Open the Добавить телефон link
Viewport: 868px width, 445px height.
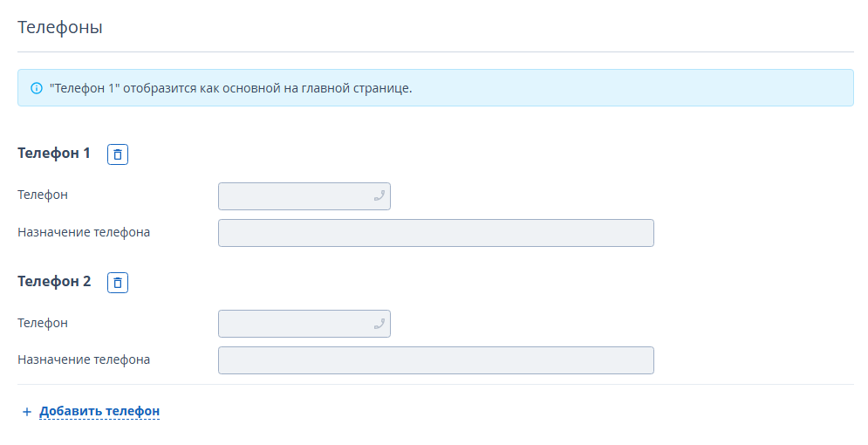[99, 411]
